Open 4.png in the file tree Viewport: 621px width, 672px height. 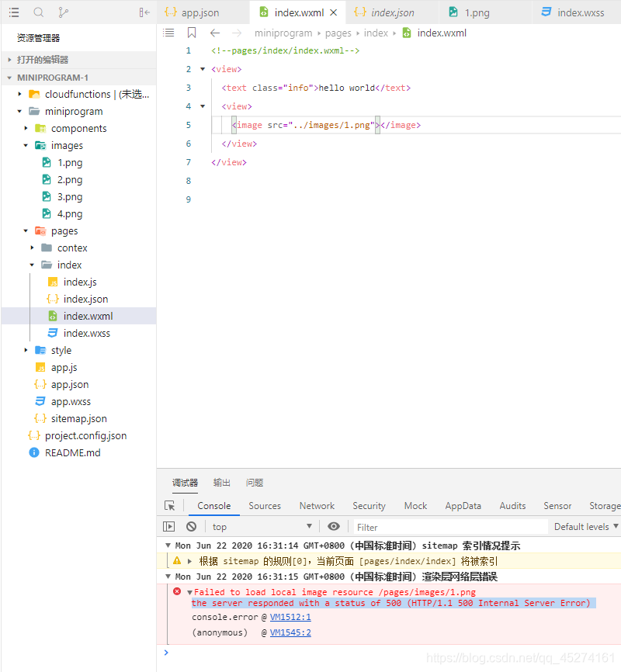79,213
